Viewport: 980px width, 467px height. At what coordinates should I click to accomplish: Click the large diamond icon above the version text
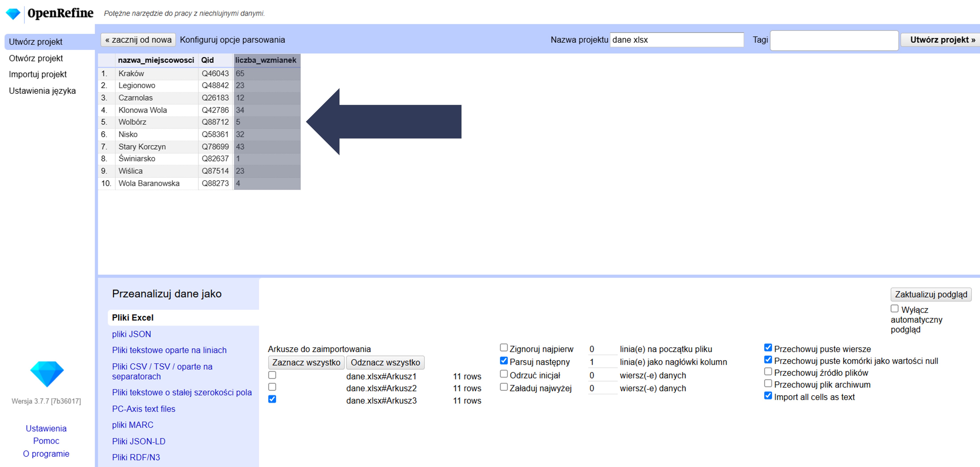tap(47, 374)
